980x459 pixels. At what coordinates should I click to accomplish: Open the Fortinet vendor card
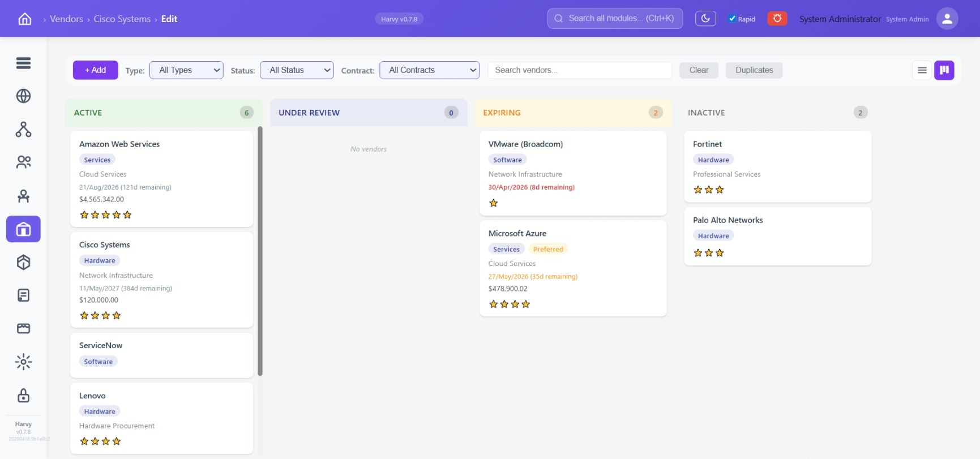point(778,166)
